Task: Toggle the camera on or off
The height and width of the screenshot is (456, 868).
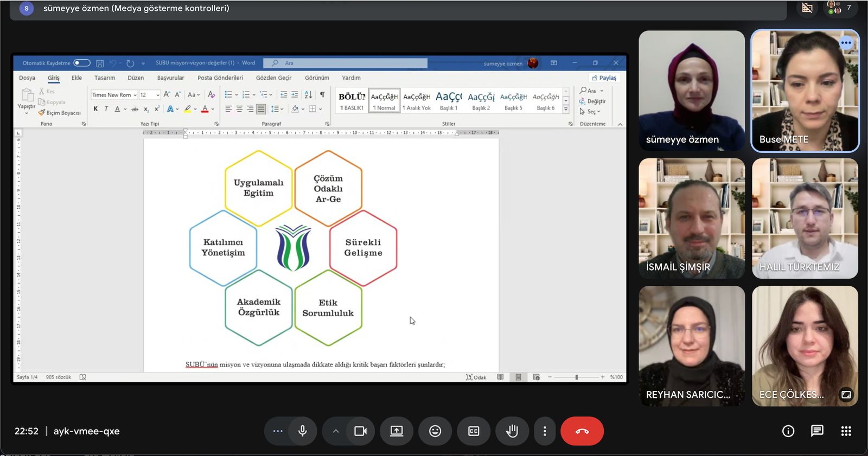Action: [360, 431]
